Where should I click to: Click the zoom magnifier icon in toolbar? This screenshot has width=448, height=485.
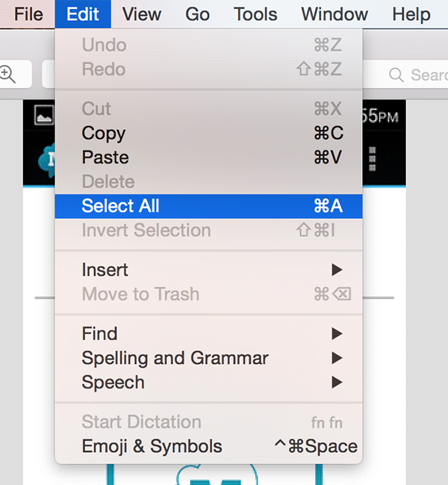click(x=8, y=73)
